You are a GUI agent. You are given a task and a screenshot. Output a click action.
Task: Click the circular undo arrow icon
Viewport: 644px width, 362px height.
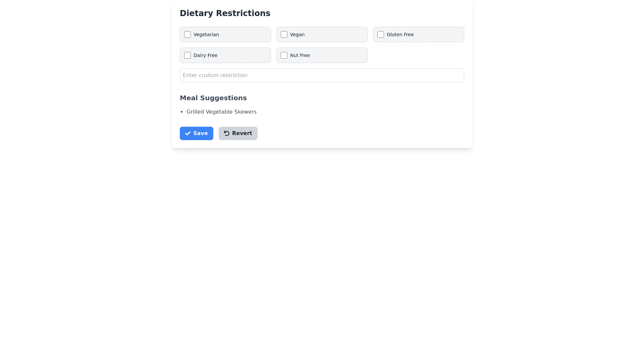(227, 133)
